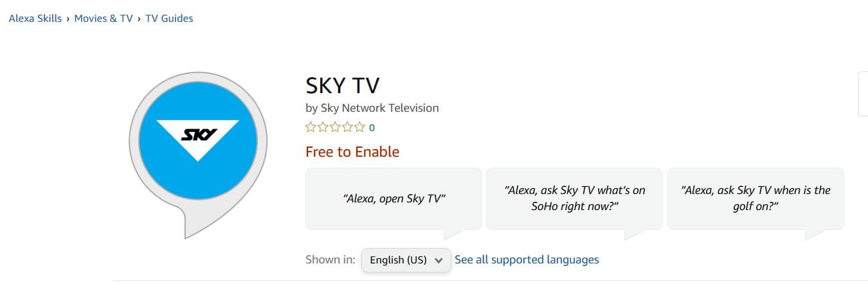Click the second rating star
The image size is (868, 284).
coord(323,127)
